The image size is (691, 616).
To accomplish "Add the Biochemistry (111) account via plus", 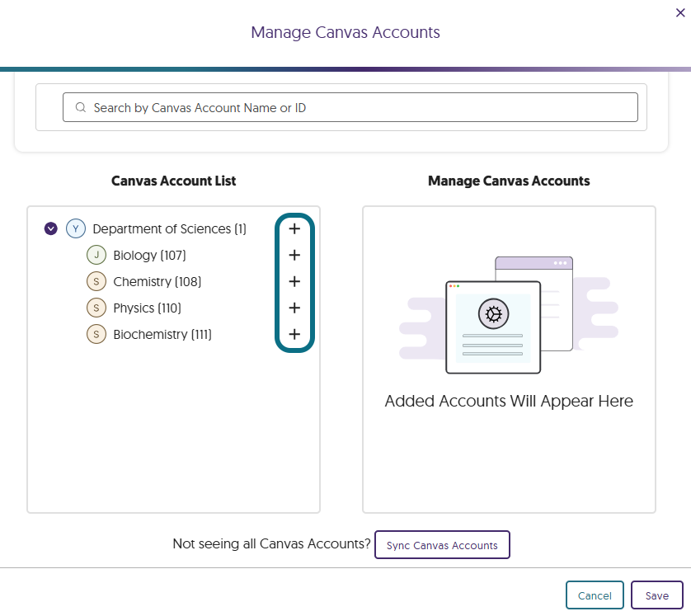I will 294,335.
